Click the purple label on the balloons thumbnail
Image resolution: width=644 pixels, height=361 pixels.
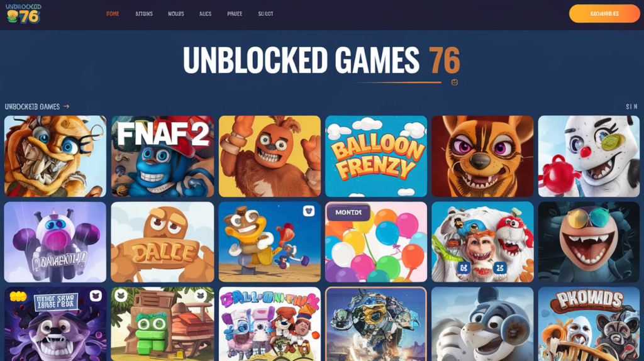pos(348,213)
